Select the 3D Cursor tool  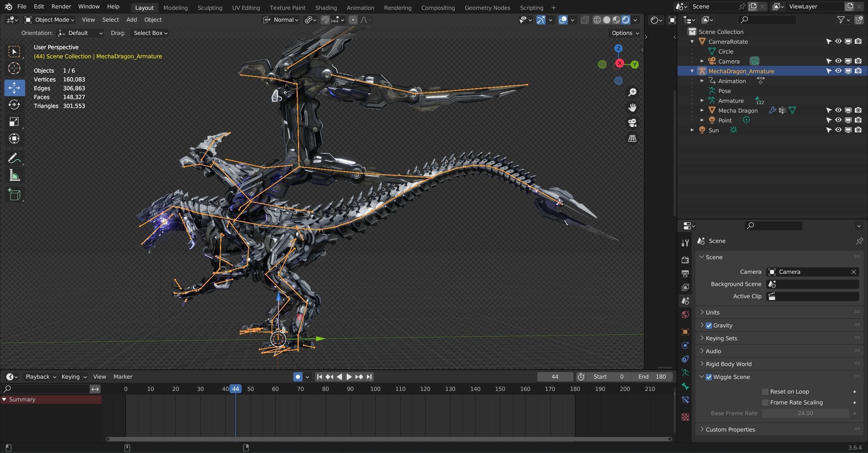coord(14,69)
